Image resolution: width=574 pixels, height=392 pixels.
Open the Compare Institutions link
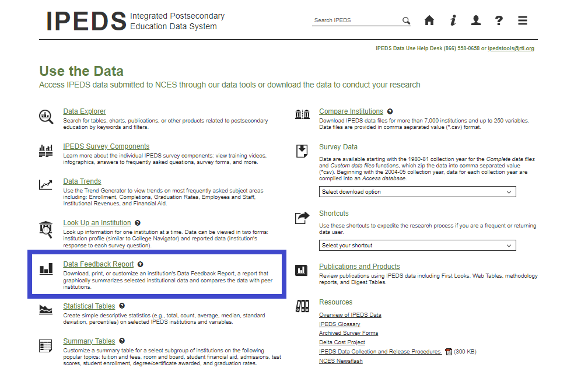click(x=351, y=111)
